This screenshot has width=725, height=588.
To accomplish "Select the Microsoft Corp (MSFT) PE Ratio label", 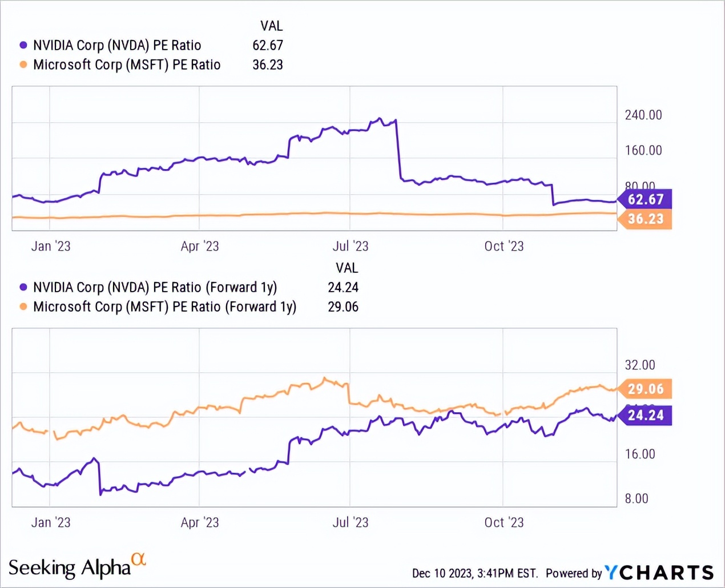I will pyautogui.click(x=127, y=65).
